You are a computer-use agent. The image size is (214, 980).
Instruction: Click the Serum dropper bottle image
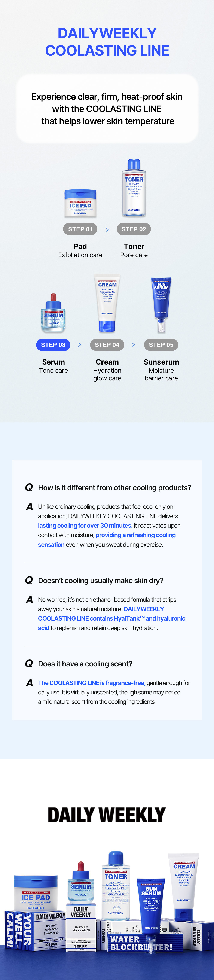point(53,313)
